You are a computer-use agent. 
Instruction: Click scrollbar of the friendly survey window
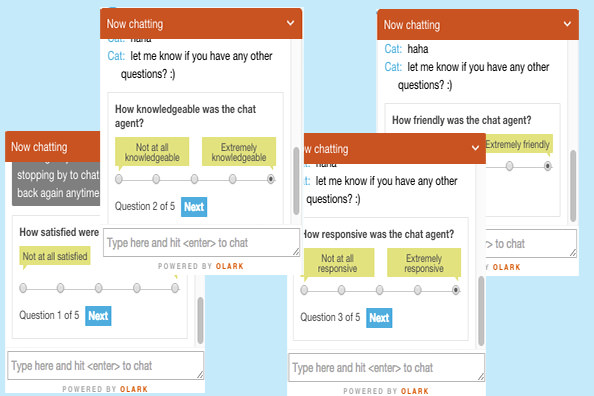point(573,186)
